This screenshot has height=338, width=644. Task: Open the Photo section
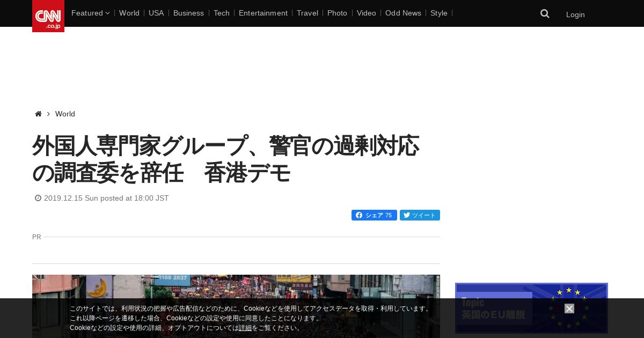(337, 13)
